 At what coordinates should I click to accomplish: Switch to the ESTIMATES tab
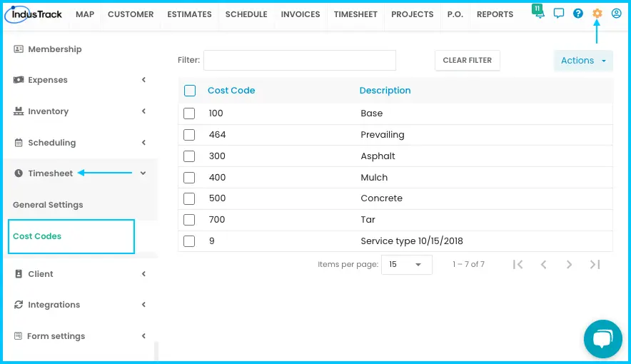[189, 14]
